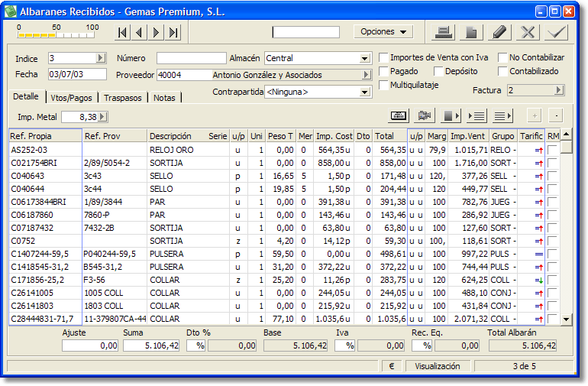
Task: Click the minus button to remove line
Action: pyautogui.click(x=556, y=116)
